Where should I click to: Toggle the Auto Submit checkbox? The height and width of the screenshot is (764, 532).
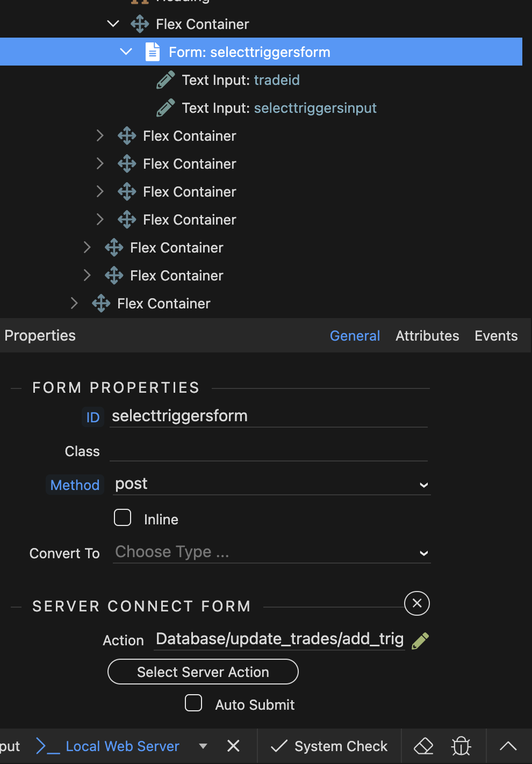point(193,703)
